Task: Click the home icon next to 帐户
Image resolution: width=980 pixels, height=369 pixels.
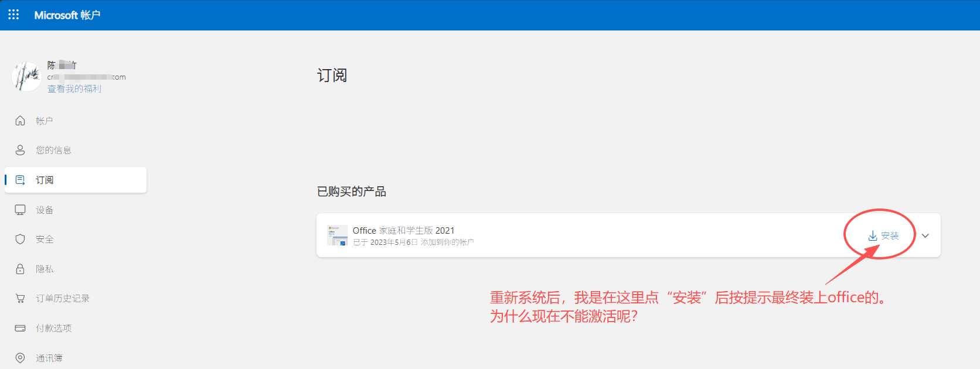Action: click(x=21, y=121)
